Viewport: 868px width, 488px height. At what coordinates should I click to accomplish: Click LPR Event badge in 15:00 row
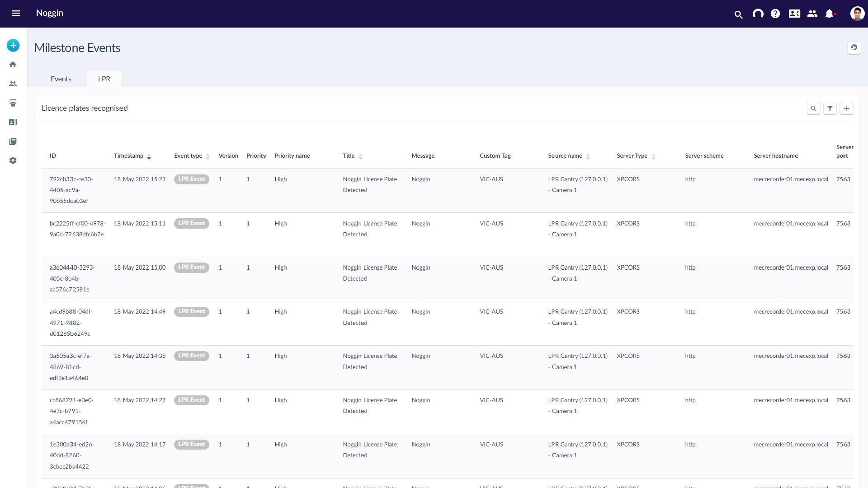(x=192, y=267)
